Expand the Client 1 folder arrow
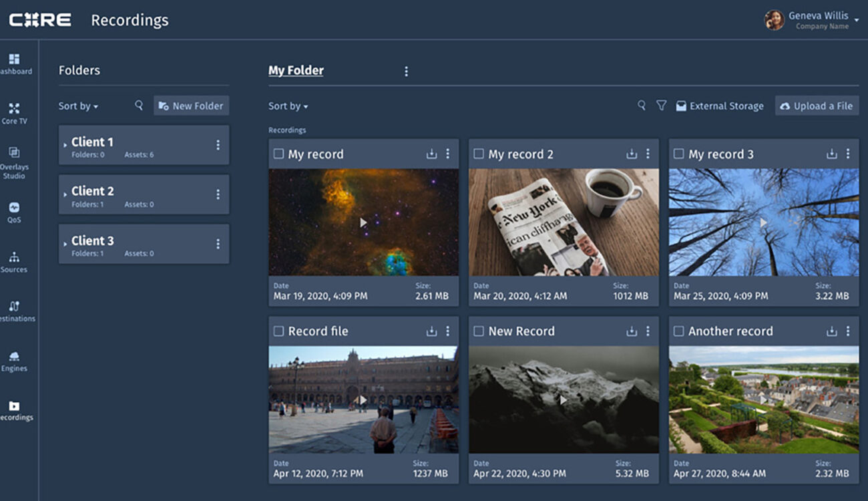This screenshot has height=501, width=868. click(x=65, y=144)
